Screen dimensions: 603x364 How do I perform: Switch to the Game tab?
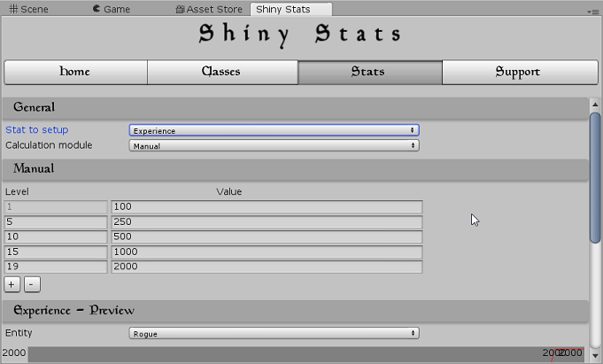112,10
